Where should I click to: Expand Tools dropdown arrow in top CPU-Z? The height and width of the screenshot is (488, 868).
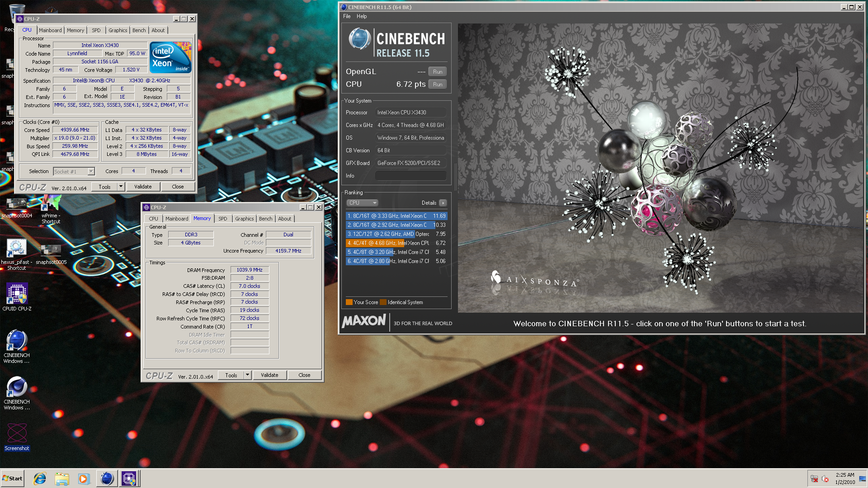pos(121,187)
